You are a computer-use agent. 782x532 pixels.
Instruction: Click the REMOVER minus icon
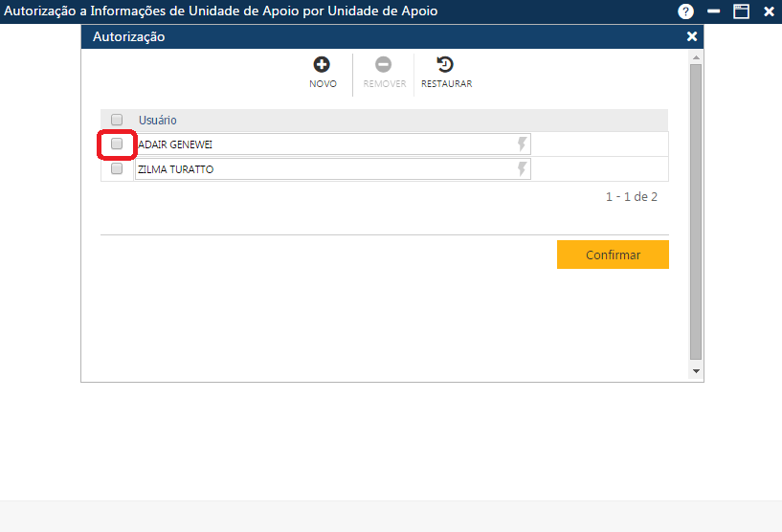pyautogui.click(x=383, y=65)
